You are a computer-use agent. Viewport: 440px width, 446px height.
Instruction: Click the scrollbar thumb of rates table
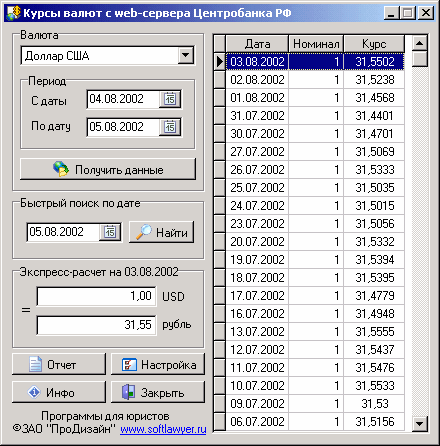[x=420, y=59]
